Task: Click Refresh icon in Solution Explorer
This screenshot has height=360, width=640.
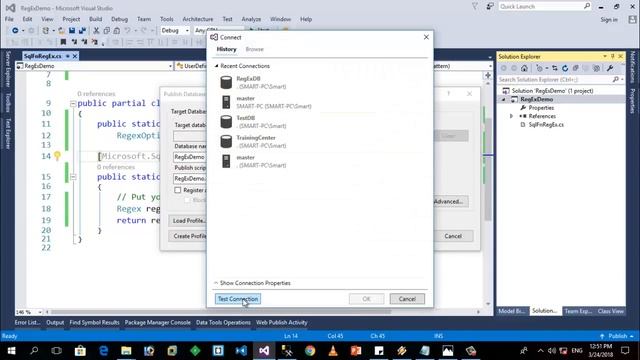Action: click(565, 68)
